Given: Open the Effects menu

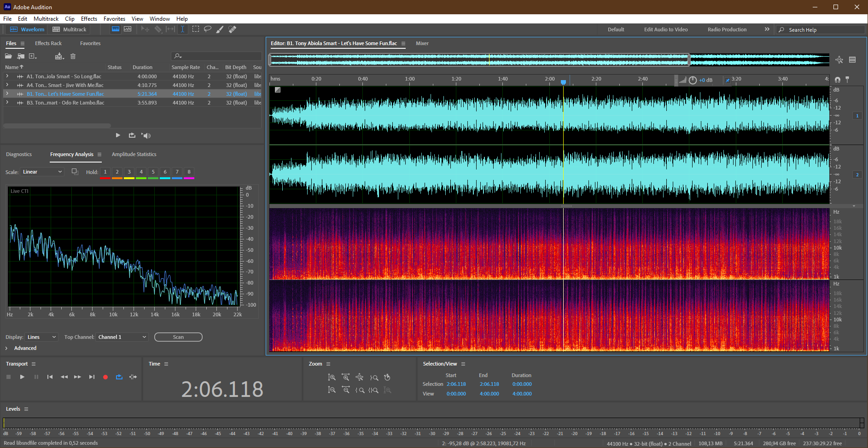Looking at the screenshot, I should click(x=89, y=19).
